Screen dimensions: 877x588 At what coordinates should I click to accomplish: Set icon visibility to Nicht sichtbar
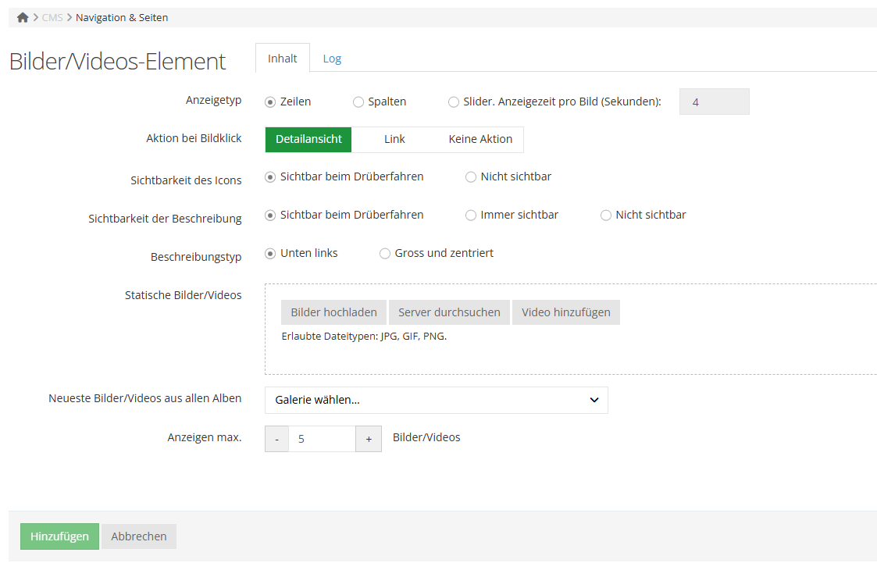pyautogui.click(x=471, y=176)
